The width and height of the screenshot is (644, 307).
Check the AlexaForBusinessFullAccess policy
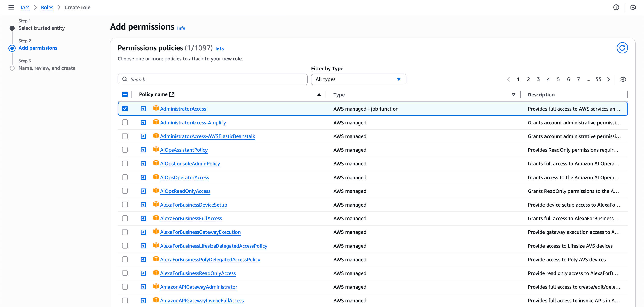pos(125,218)
